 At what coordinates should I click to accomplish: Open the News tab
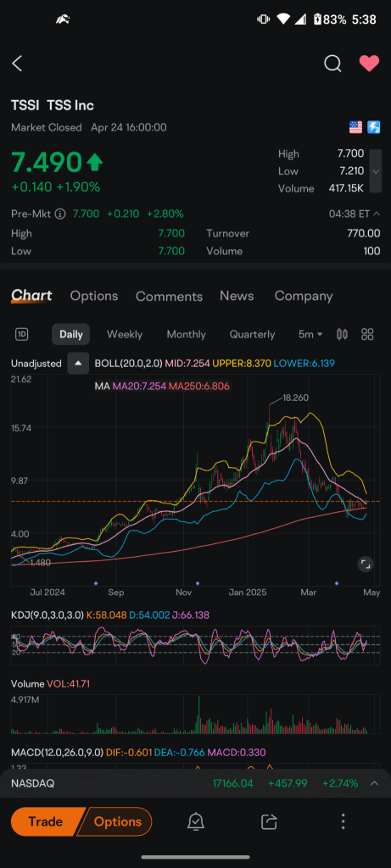pos(237,296)
